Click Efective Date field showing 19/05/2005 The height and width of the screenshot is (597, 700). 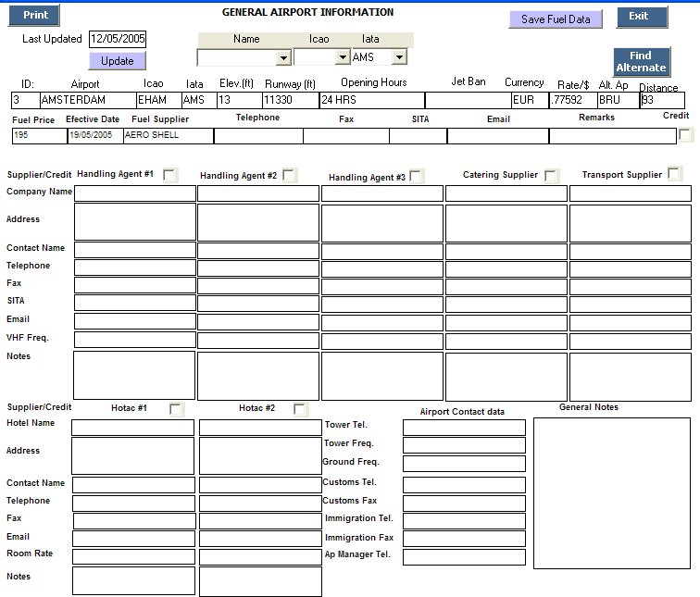(x=95, y=136)
